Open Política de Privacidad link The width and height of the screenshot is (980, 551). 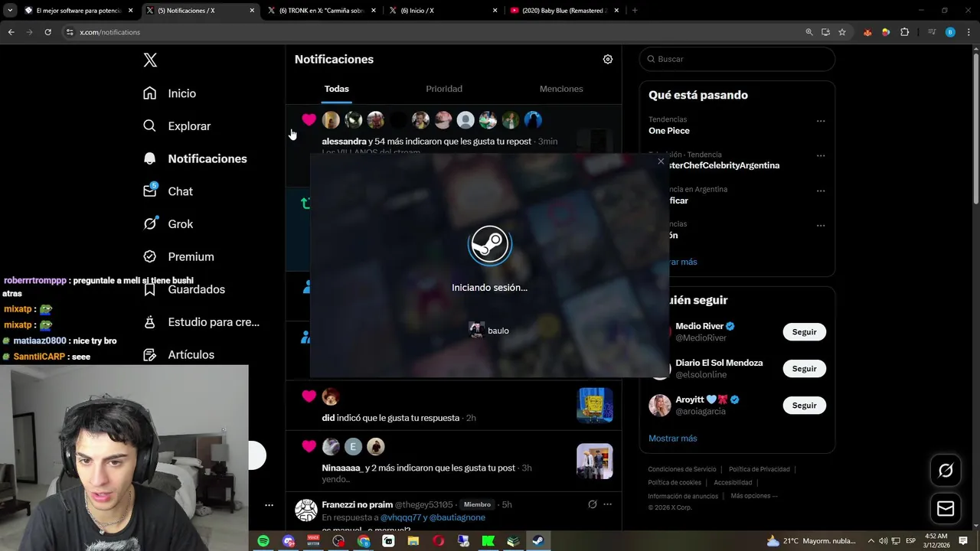[759, 469]
